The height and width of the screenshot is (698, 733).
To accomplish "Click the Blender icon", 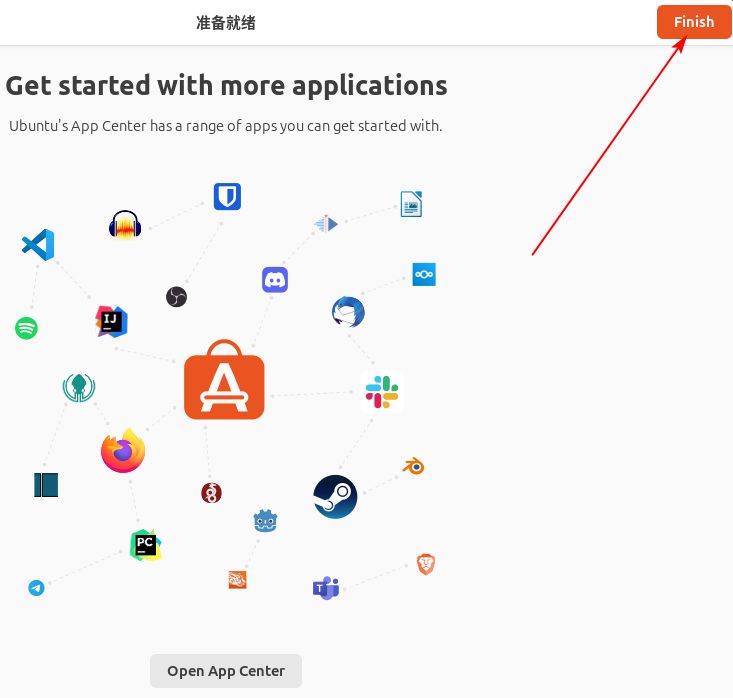I will [x=413, y=466].
